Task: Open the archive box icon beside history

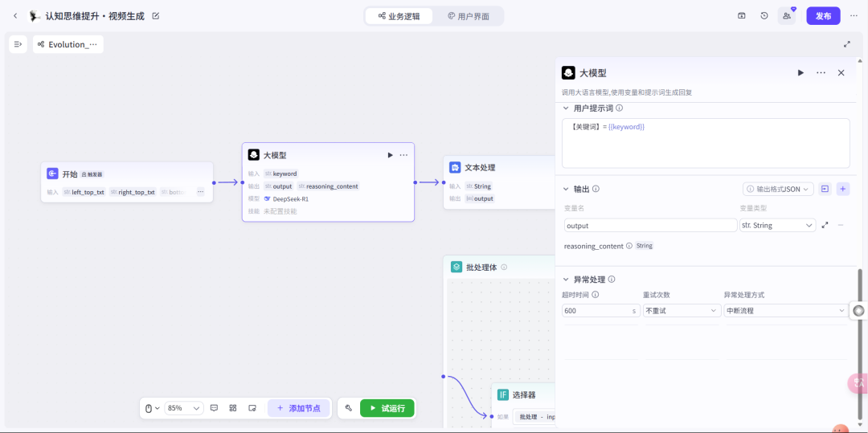Action: point(741,16)
